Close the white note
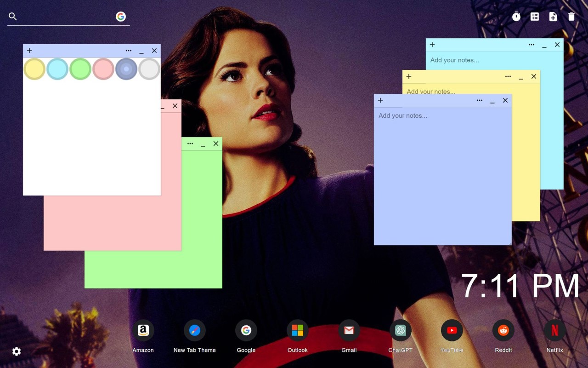Image resolution: width=588 pixels, height=368 pixels. click(154, 51)
